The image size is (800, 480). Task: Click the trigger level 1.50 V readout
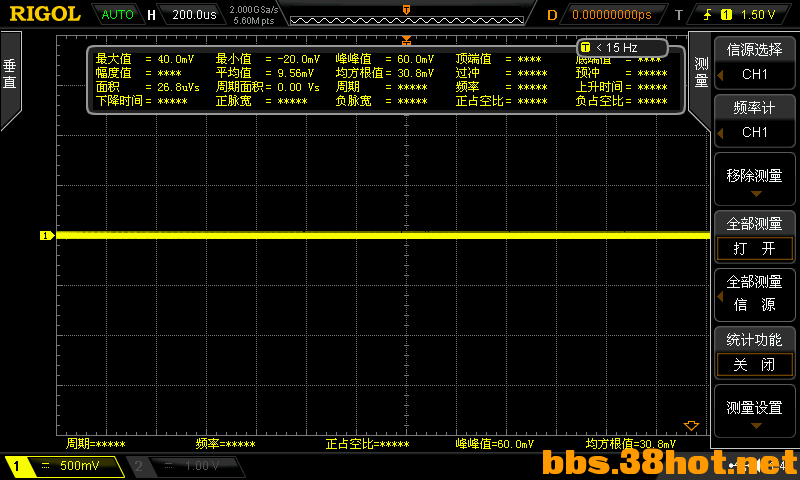[758, 15]
